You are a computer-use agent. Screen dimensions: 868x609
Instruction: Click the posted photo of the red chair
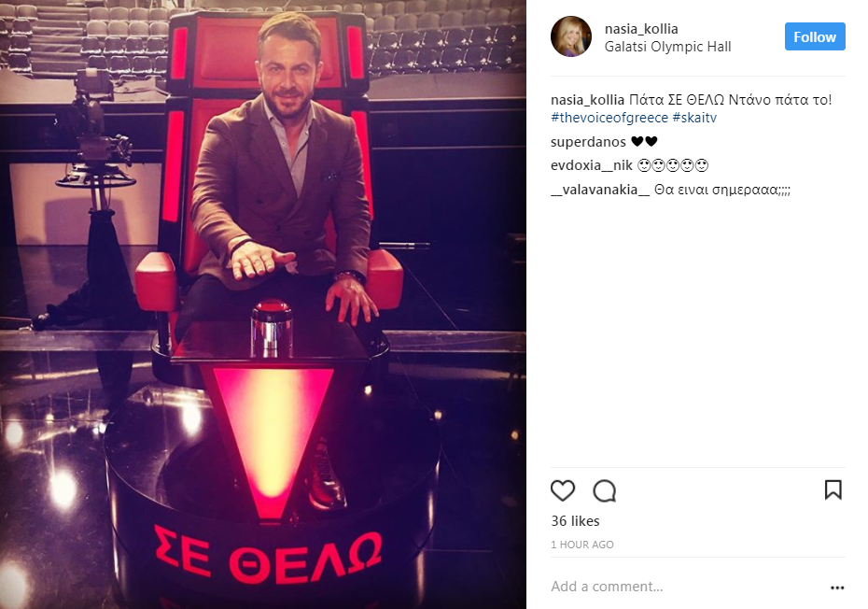coord(263,304)
